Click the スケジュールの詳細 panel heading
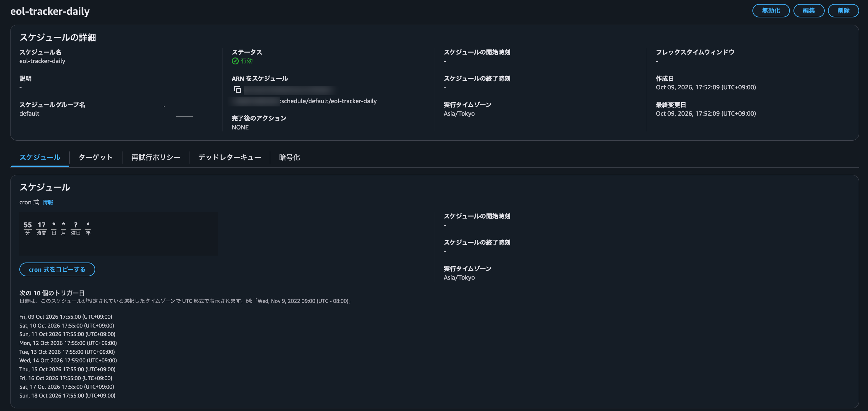Viewport: 868px width, 411px height. (x=58, y=37)
